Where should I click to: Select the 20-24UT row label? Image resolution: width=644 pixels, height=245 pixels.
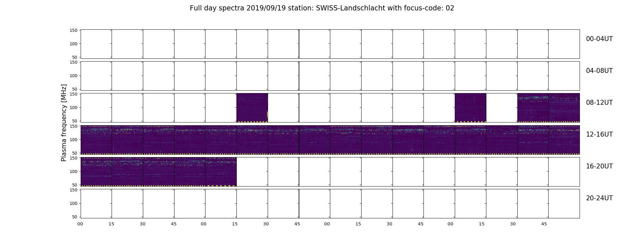599,198
